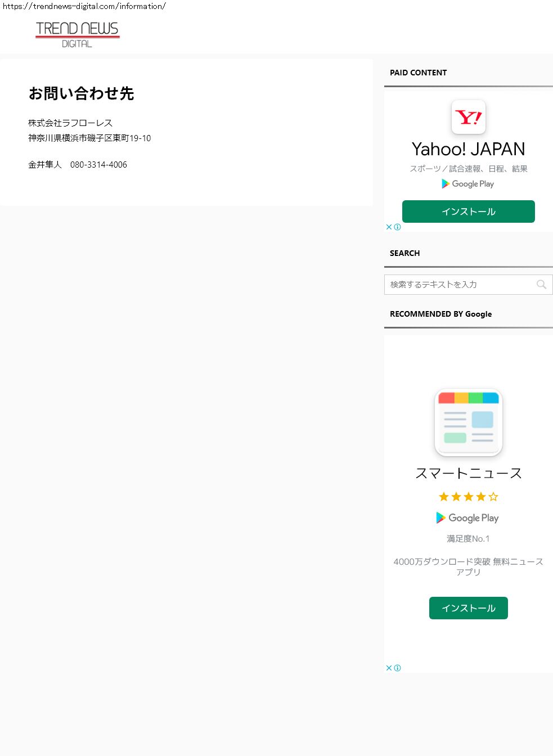Click Google Play logo in SmartNews ad
553x756 pixels.
pyautogui.click(x=468, y=518)
